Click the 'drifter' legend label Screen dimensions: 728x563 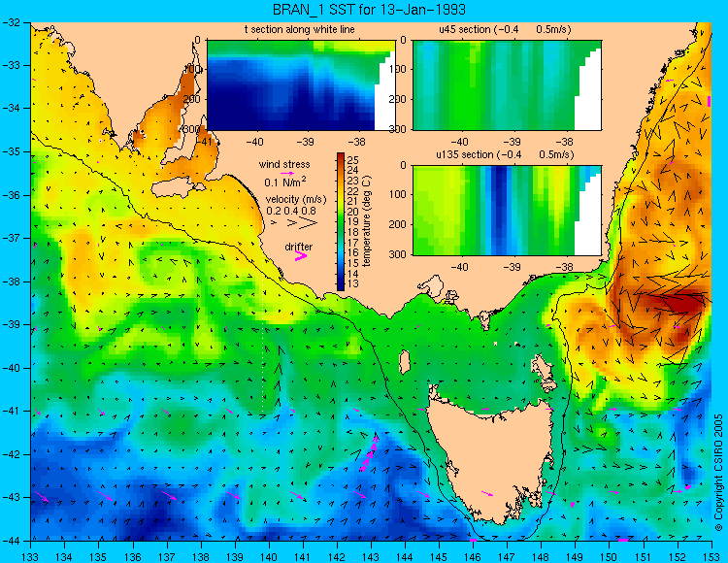click(299, 247)
